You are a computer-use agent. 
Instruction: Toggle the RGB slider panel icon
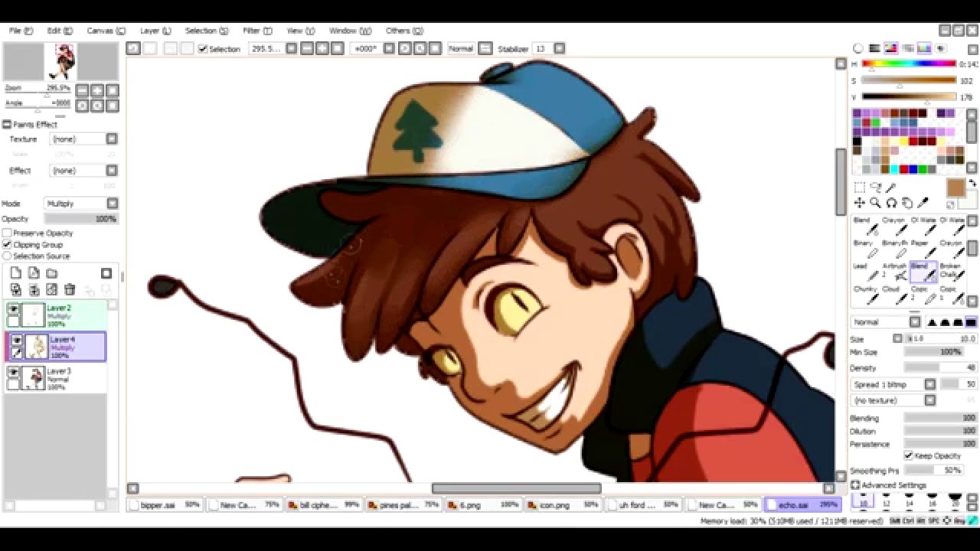coord(874,48)
